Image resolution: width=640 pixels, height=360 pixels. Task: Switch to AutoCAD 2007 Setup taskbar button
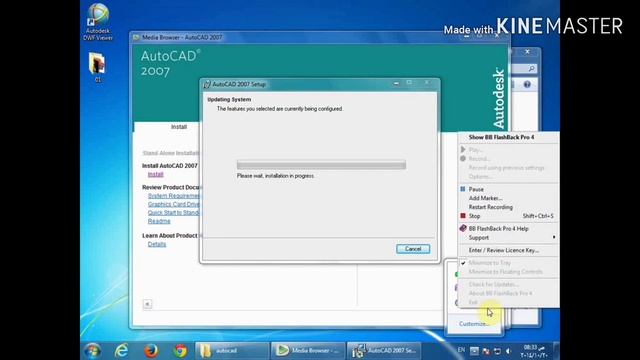tap(384, 351)
